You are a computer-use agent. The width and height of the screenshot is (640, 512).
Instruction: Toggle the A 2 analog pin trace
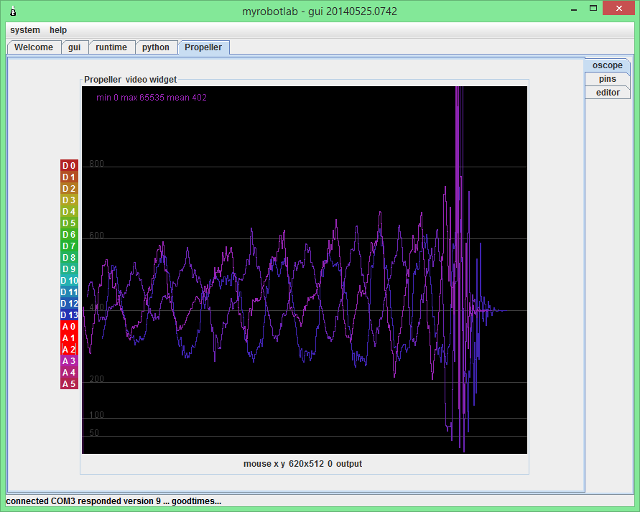click(69, 349)
